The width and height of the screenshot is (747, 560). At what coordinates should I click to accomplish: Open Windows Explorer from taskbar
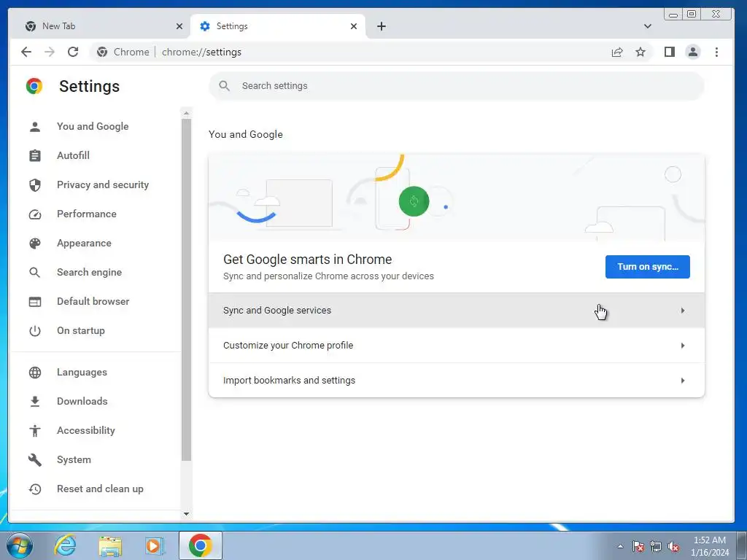click(110, 545)
